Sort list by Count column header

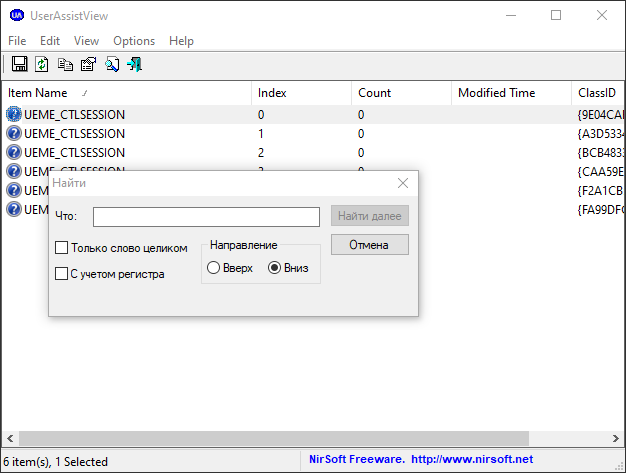point(375,93)
